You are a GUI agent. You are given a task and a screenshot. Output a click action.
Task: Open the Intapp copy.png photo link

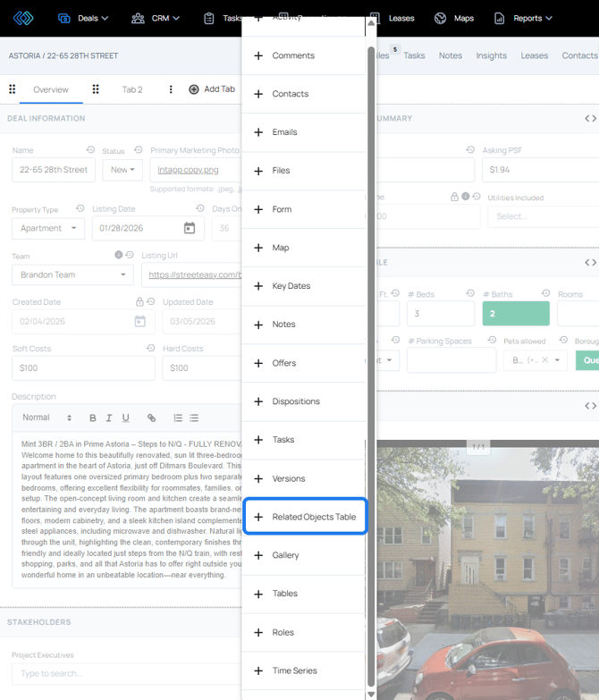[x=188, y=170]
